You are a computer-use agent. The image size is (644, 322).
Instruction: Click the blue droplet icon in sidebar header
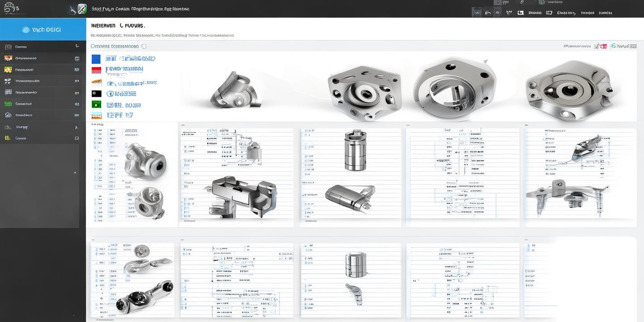(x=25, y=30)
